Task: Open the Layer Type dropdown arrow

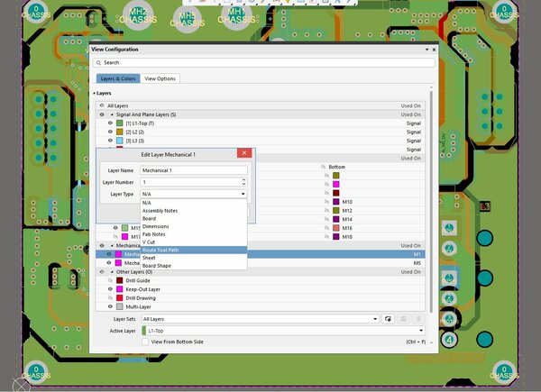Action: coord(243,194)
